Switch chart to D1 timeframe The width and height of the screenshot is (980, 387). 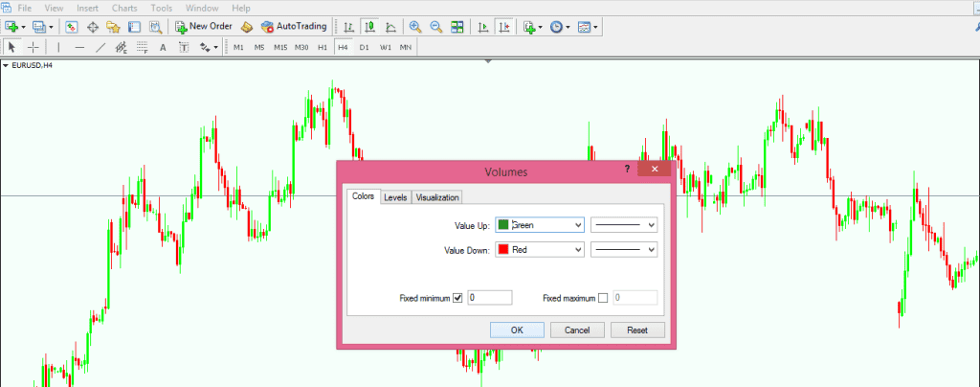coord(364,47)
